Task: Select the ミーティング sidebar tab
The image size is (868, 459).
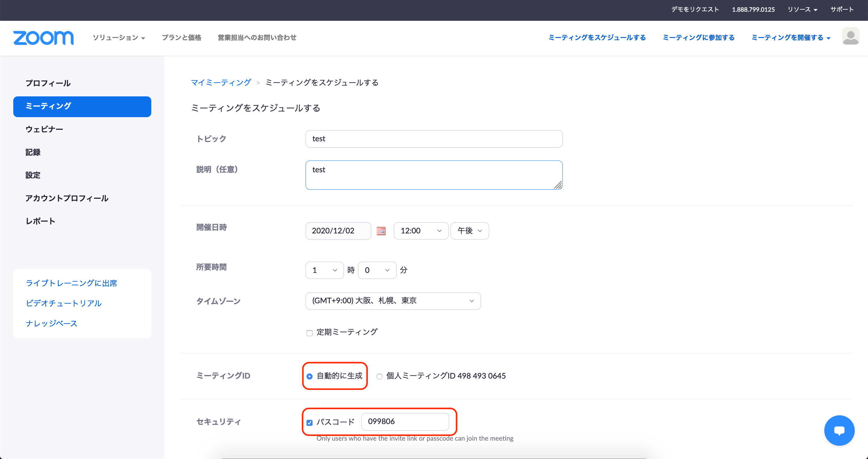Action: tap(82, 106)
